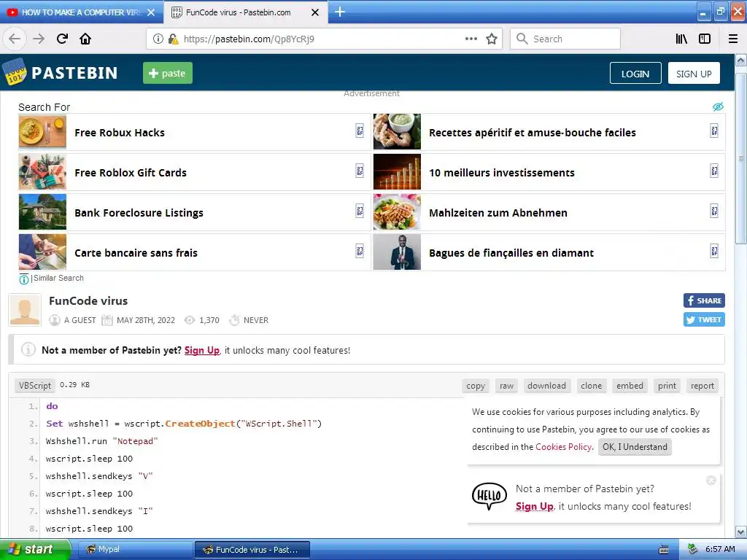This screenshot has width=747, height=560.
Task: Open keyboard icon in system tray
Action: click(x=664, y=550)
